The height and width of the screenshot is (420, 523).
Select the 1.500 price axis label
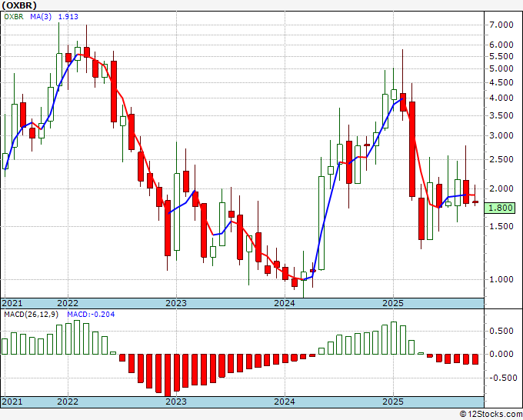[501, 226]
